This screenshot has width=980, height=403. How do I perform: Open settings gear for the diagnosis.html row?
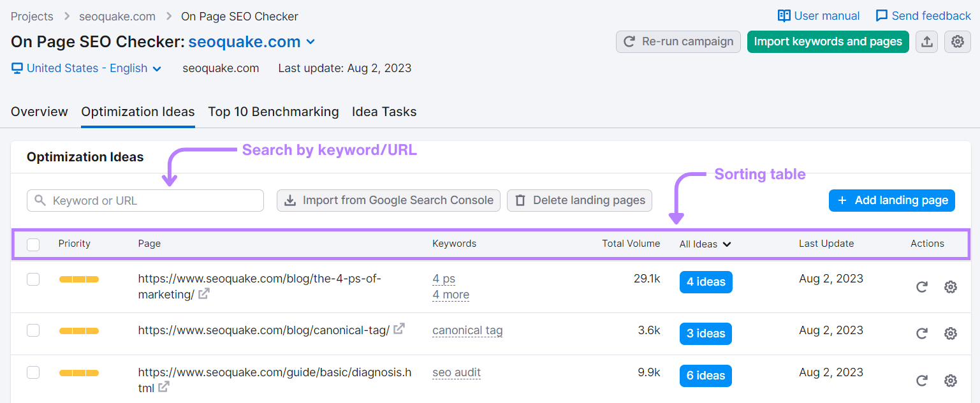point(950,381)
